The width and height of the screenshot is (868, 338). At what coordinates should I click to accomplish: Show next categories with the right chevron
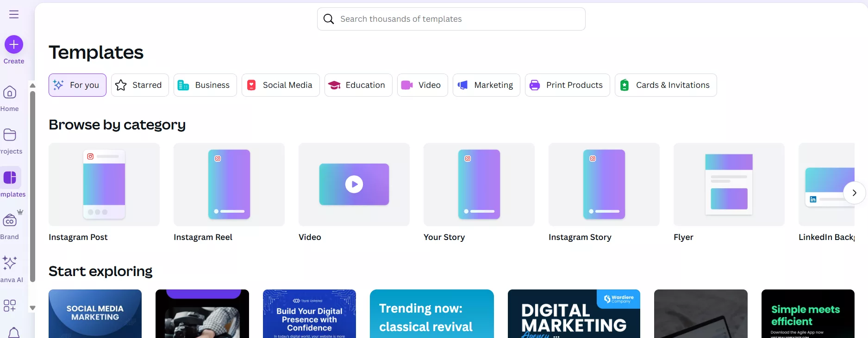(x=854, y=193)
